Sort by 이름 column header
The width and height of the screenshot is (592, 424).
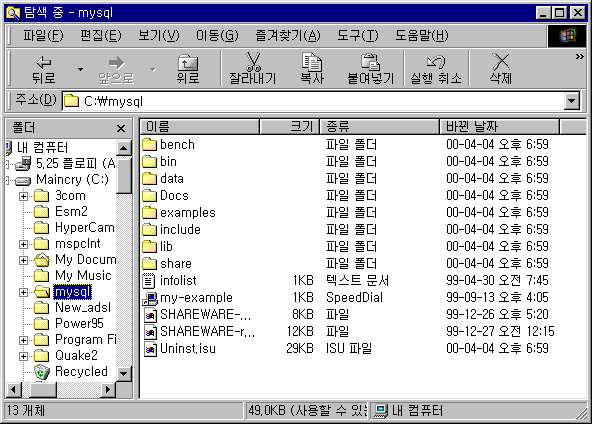(199, 126)
